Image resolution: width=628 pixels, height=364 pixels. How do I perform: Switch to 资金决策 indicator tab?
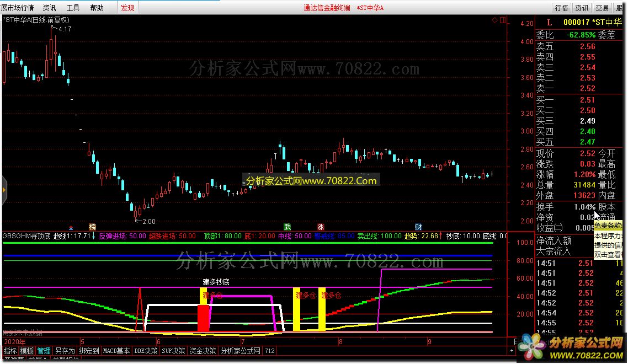coord(203,351)
